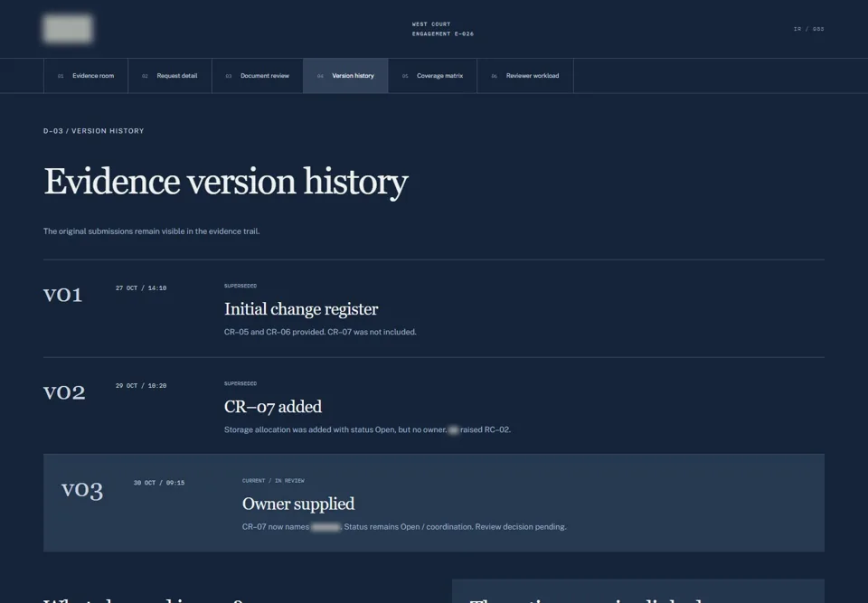
Task: Click the D-03 / VERSION HISTORY breadcrumb
Action: 93,131
